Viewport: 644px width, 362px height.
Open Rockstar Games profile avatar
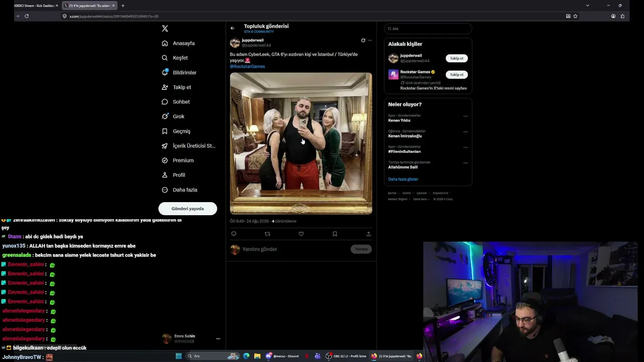[393, 74]
